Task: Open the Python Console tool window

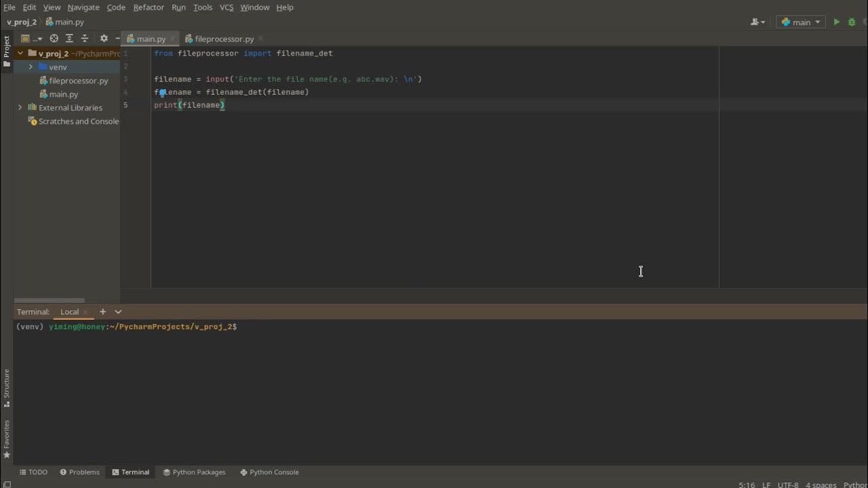Action: pos(269,472)
